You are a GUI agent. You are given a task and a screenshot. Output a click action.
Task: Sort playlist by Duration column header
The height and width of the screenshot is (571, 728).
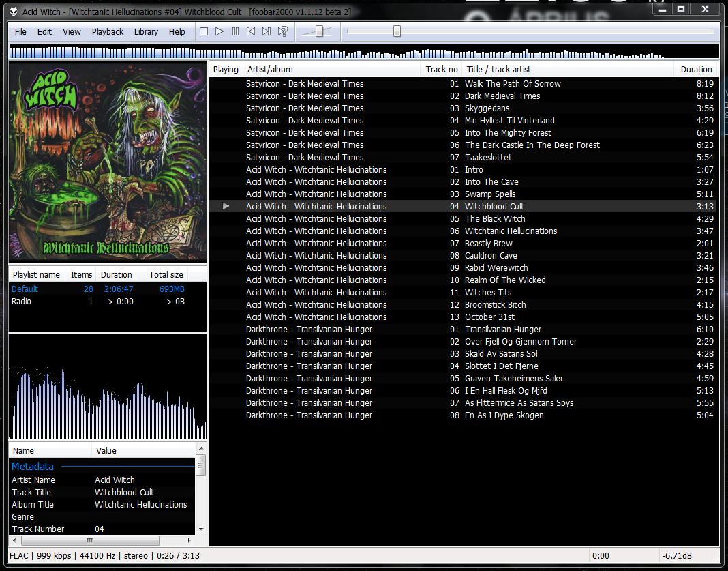[695, 69]
